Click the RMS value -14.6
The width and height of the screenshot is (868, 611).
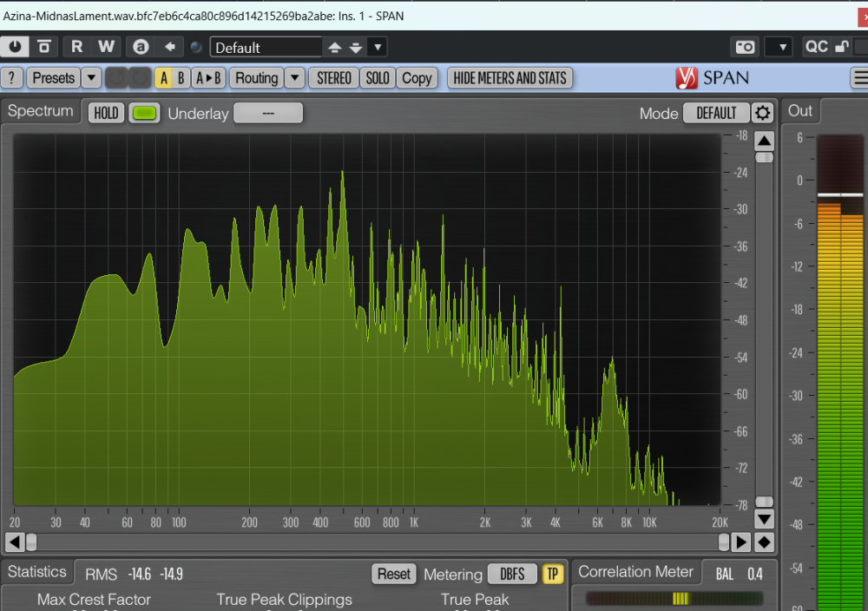point(140,575)
